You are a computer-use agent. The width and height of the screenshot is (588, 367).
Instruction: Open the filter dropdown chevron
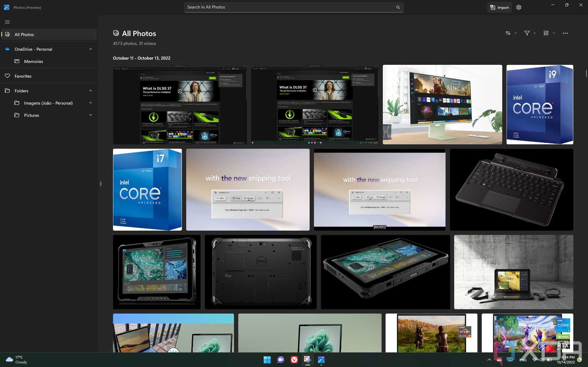tap(535, 33)
